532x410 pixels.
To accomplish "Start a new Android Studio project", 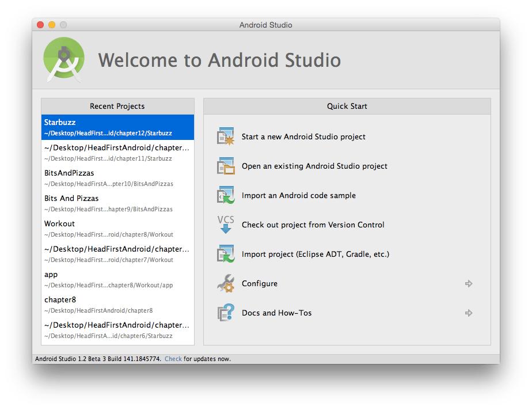I will click(303, 136).
